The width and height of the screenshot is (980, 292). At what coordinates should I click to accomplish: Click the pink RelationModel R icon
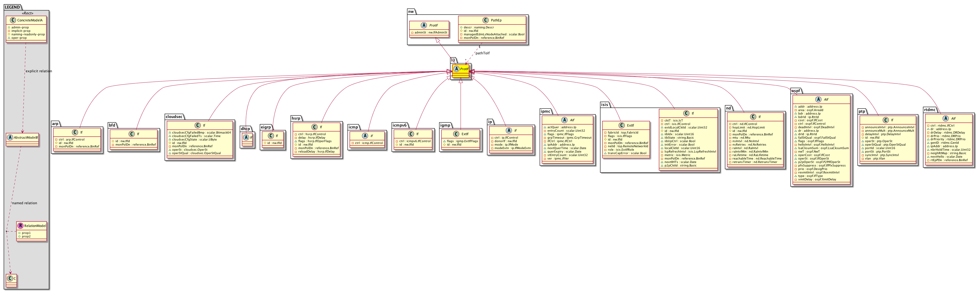tap(21, 226)
